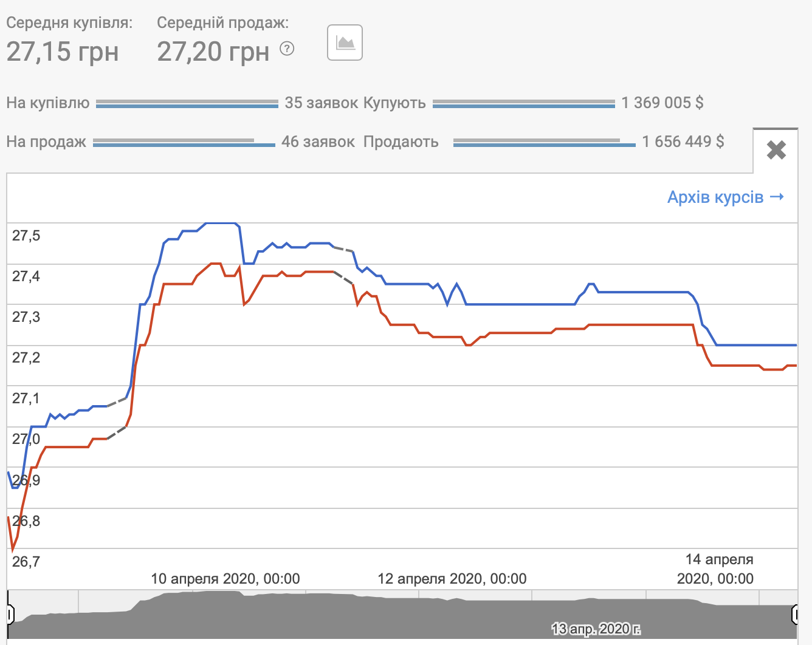Click the На продаж progress bar
Image resolution: width=812 pixels, height=645 pixels.
pos(184,142)
